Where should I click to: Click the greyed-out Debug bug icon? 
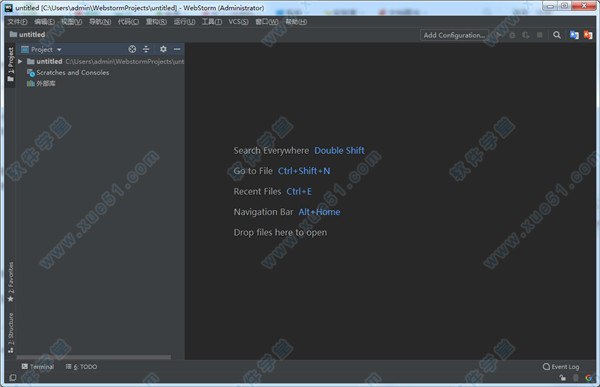(x=512, y=35)
